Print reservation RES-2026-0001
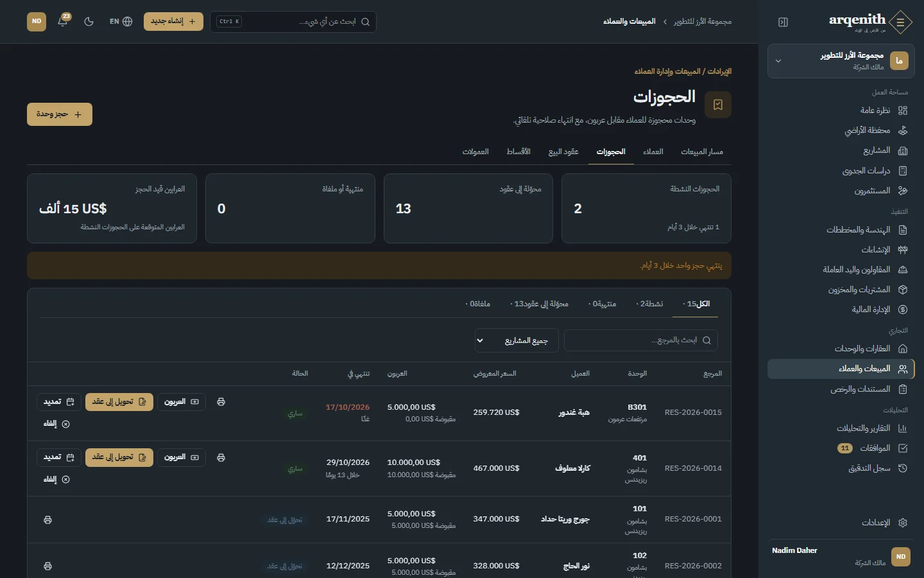 [47, 520]
